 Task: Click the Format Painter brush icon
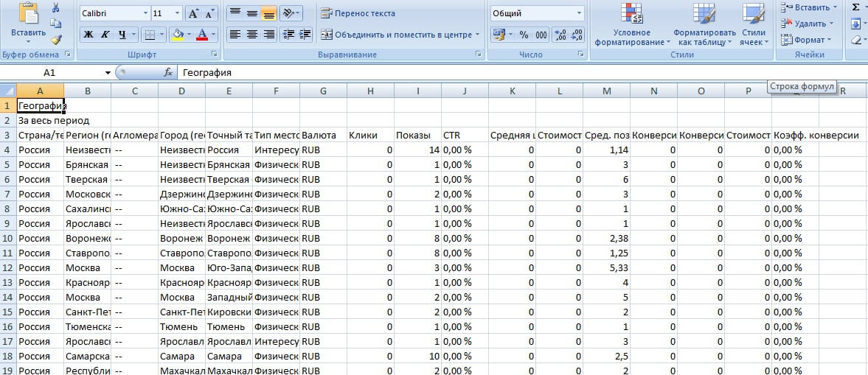pos(56,39)
